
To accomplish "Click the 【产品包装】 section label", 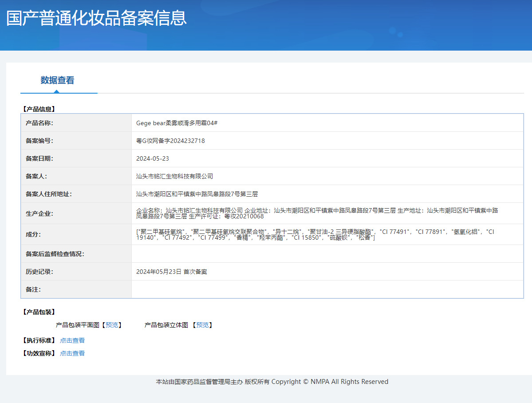I will [x=39, y=312].
